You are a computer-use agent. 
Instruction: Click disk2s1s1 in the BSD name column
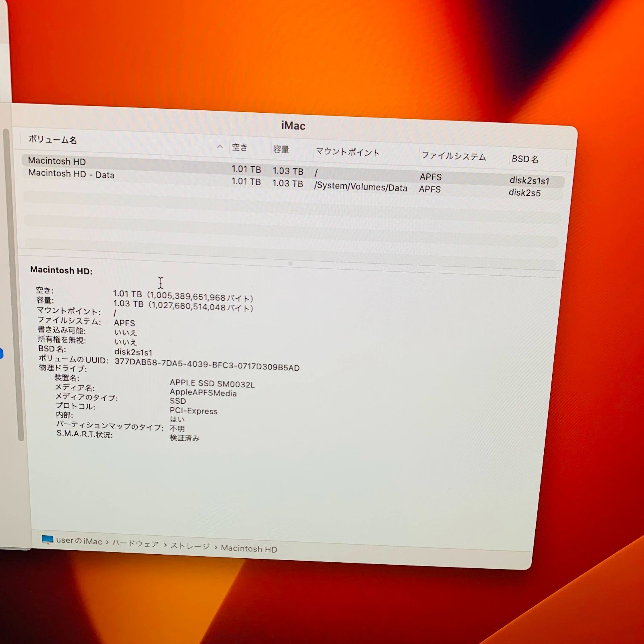click(x=529, y=181)
